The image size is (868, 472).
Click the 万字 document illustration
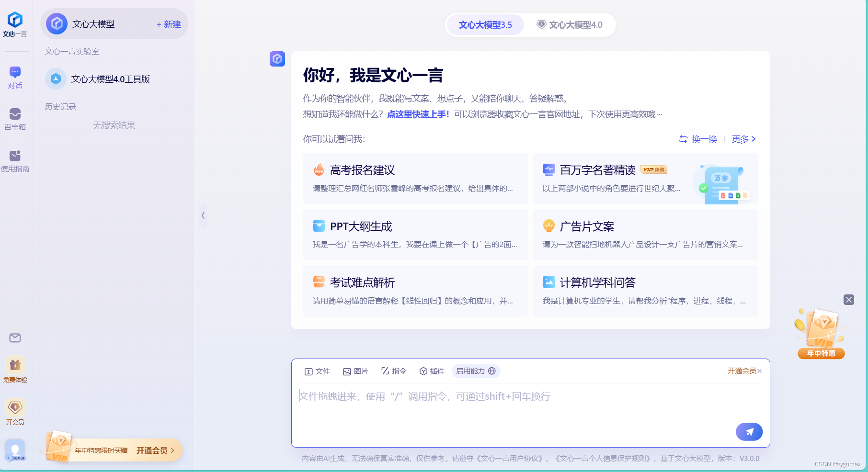721,183
